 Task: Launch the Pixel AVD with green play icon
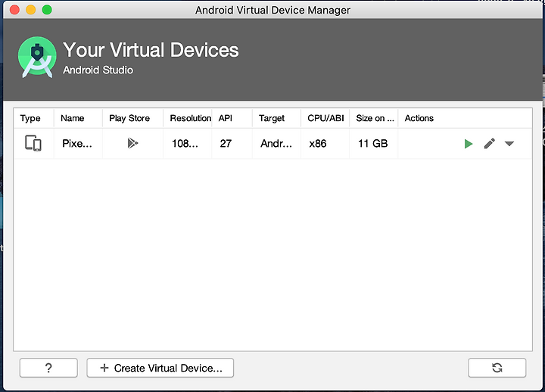tap(469, 144)
